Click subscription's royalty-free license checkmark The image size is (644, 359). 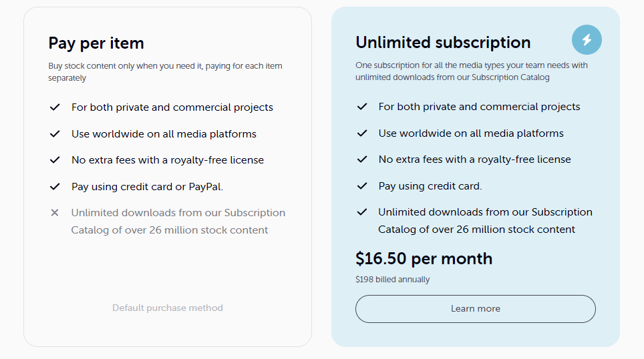point(362,159)
